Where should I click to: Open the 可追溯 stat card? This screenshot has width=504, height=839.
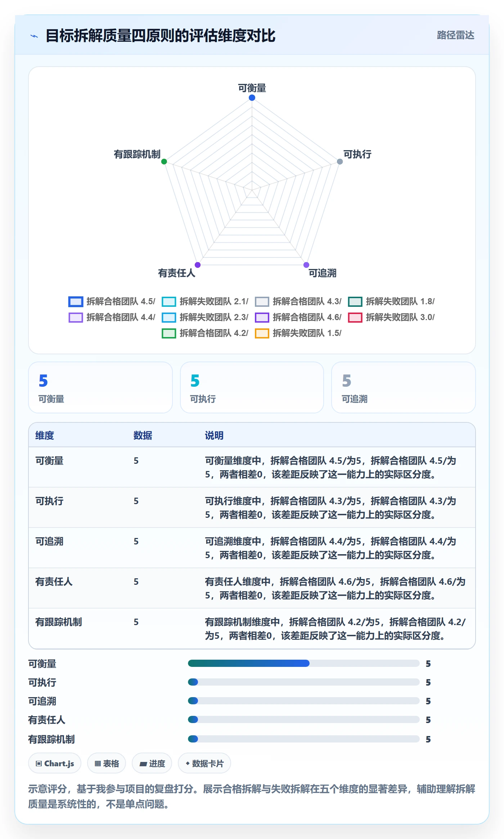(404, 387)
